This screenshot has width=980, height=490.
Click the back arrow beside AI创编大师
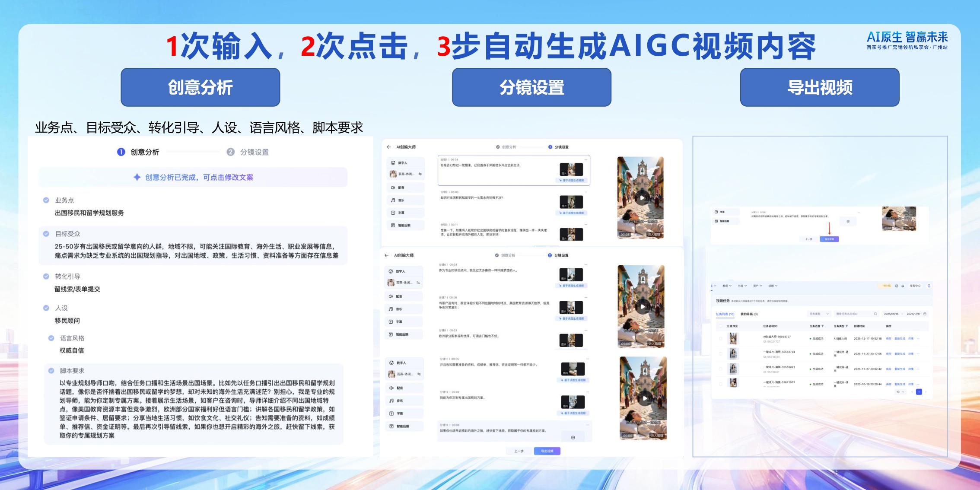(x=388, y=147)
